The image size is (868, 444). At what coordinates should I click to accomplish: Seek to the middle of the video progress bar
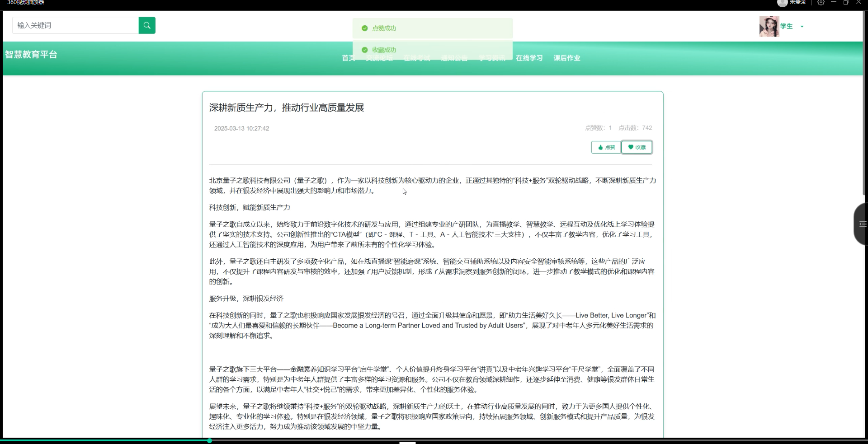(x=434, y=440)
